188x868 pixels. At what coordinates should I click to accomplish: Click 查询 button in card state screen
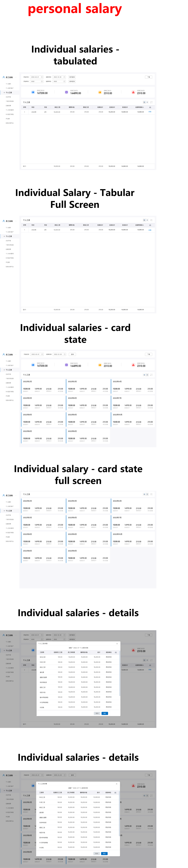pos(72,354)
